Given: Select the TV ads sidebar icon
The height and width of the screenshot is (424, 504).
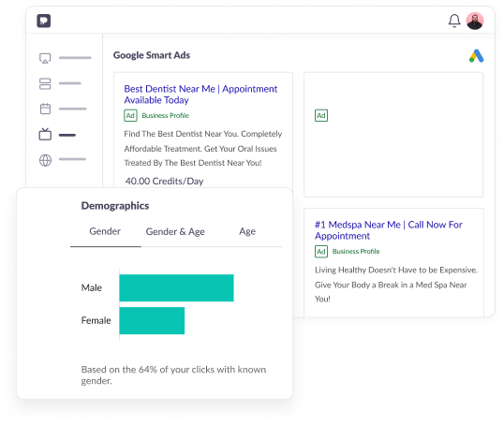Looking at the screenshot, I should pos(45,134).
